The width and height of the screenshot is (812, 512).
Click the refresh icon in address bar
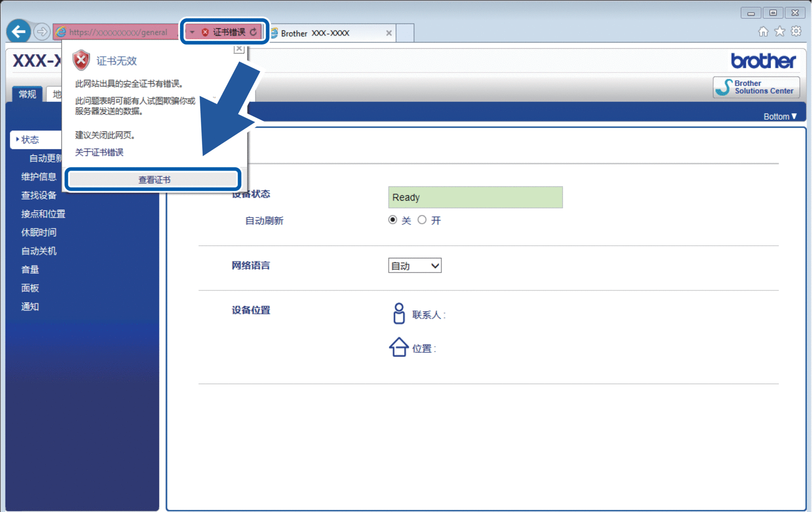click(x=253, y=32)
